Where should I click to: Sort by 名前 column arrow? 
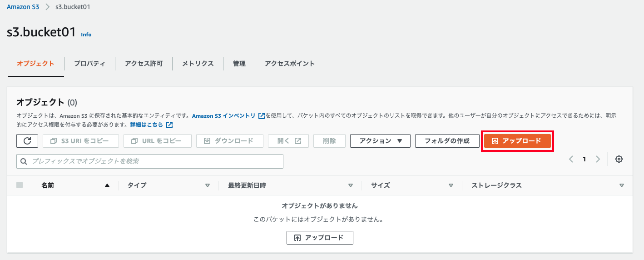pos(107,185)
